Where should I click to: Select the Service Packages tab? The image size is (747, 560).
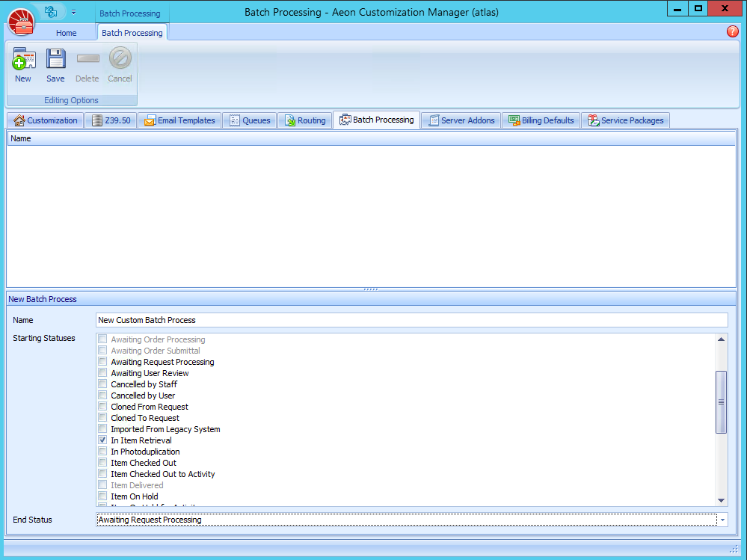pyautogui.click(x=625, y=120)
